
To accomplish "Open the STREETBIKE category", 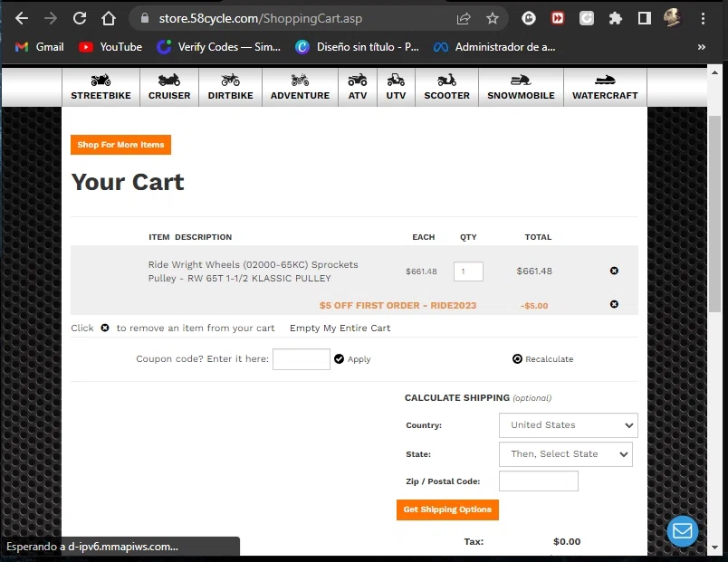I will (101, 87).
